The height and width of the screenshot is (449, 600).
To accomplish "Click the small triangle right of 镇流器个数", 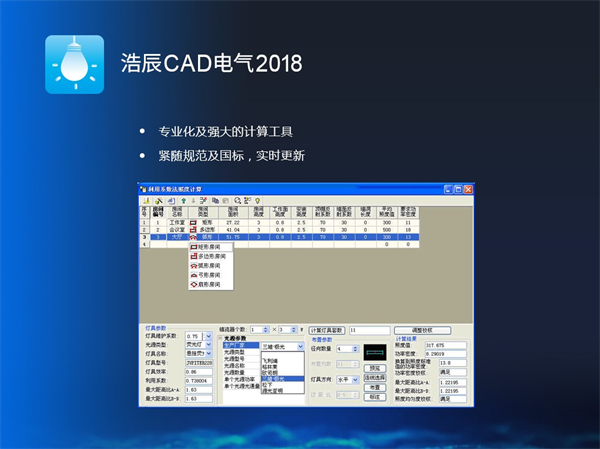I will (302, 330).
